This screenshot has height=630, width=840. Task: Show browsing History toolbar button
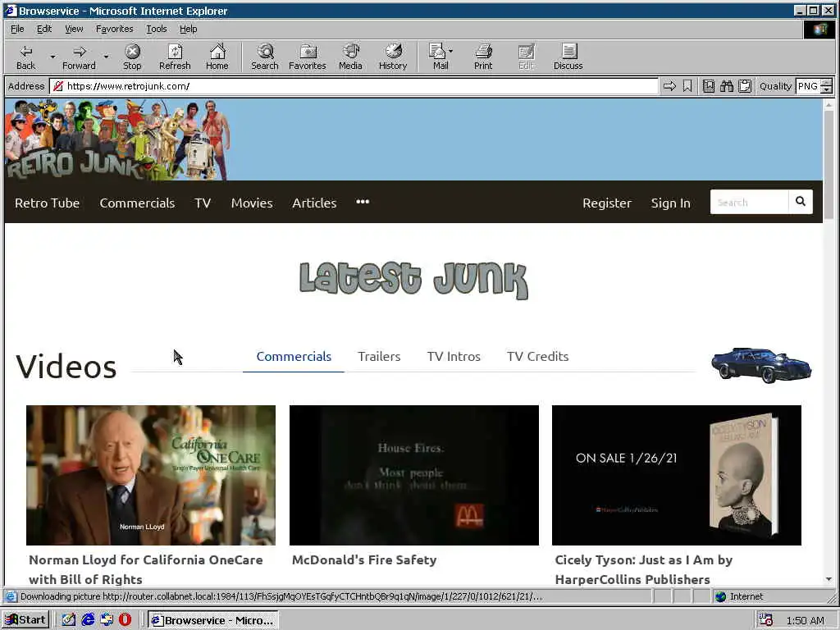pos(393,57)
